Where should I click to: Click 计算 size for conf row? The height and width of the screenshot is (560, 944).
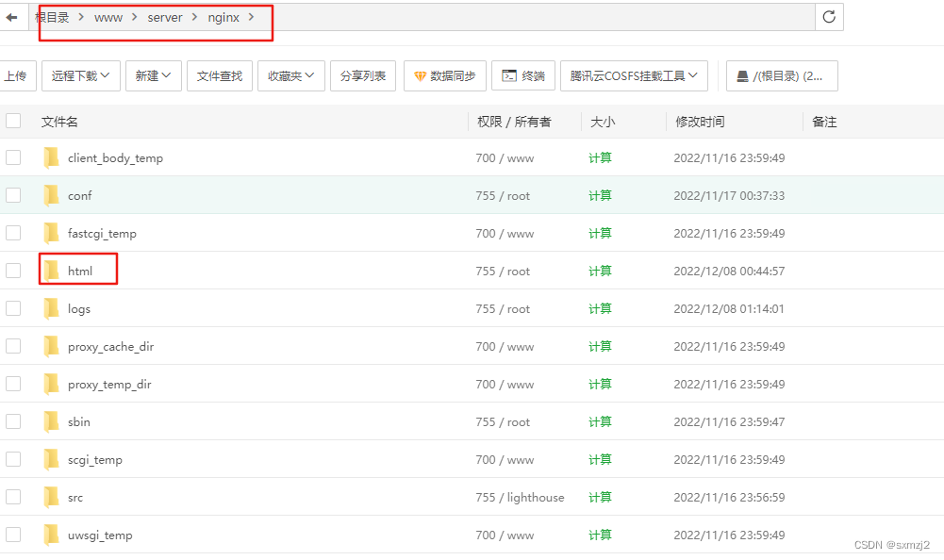point(600,196)
